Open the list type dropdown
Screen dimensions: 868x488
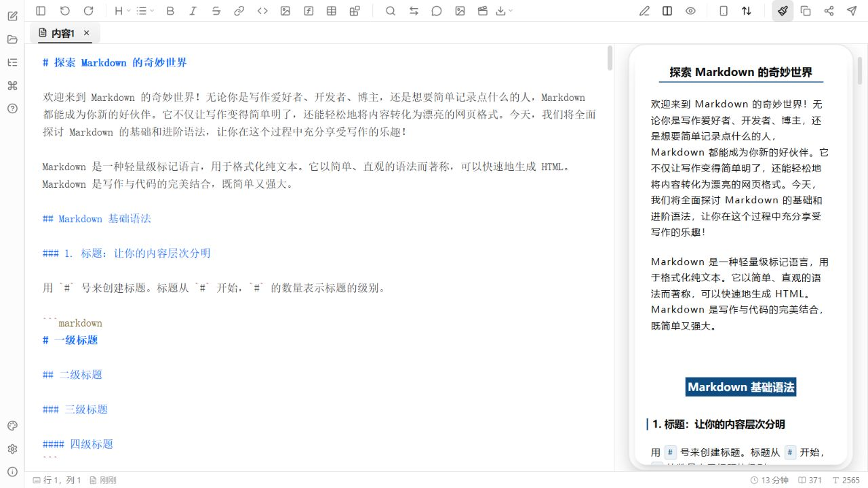point(144,11)
